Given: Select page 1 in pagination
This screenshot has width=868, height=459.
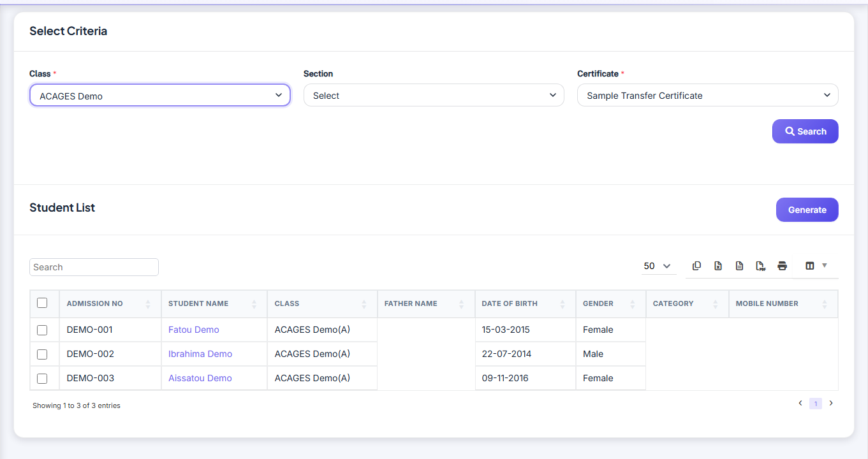Looking at the screenshot, I should [816, 404].
